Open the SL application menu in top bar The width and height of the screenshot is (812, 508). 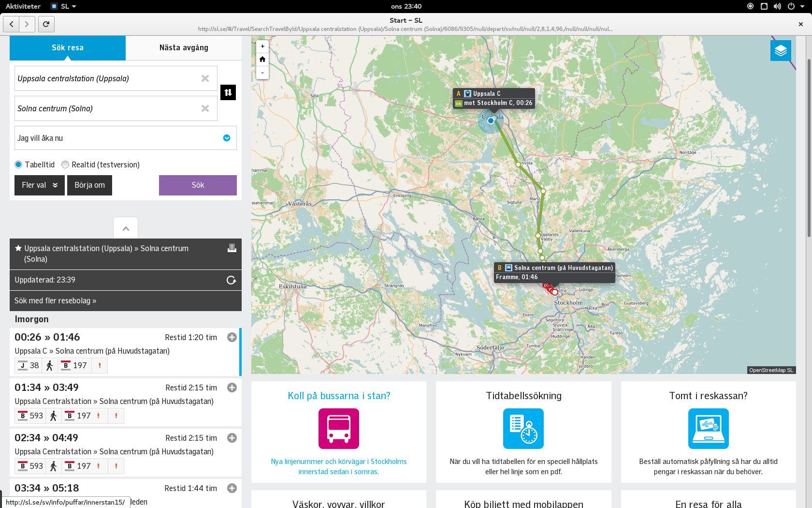tap(64, 6)
